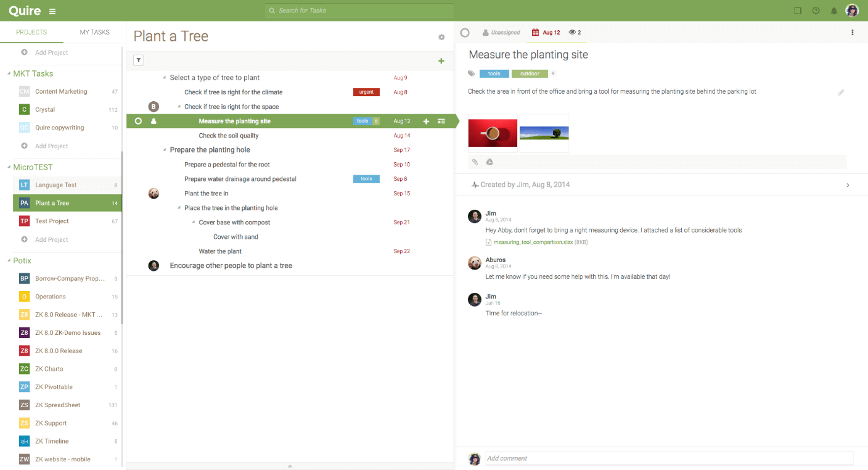
Task: Collapse the Prepare the planting hole subtasks
Action: (165, 150)
